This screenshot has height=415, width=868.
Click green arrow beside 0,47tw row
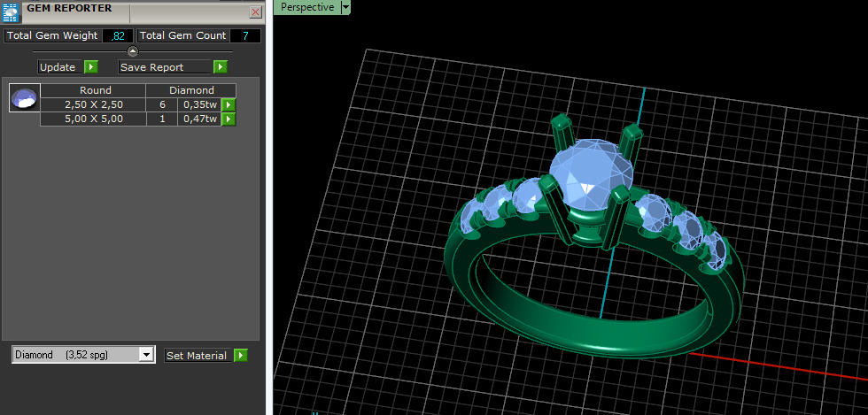(229, 119)
